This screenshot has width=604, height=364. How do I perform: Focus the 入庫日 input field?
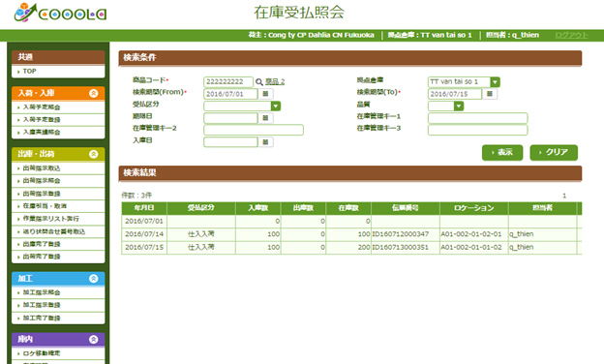[230, 142]
